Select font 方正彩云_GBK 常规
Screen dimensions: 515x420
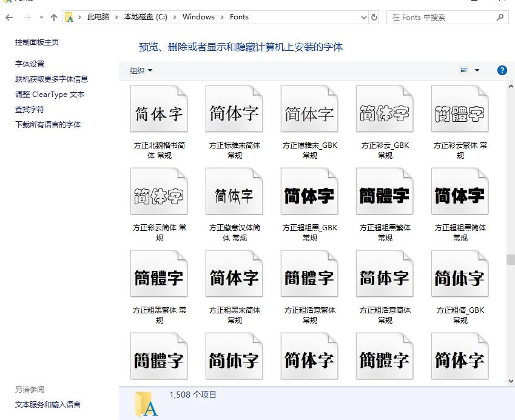385,122
